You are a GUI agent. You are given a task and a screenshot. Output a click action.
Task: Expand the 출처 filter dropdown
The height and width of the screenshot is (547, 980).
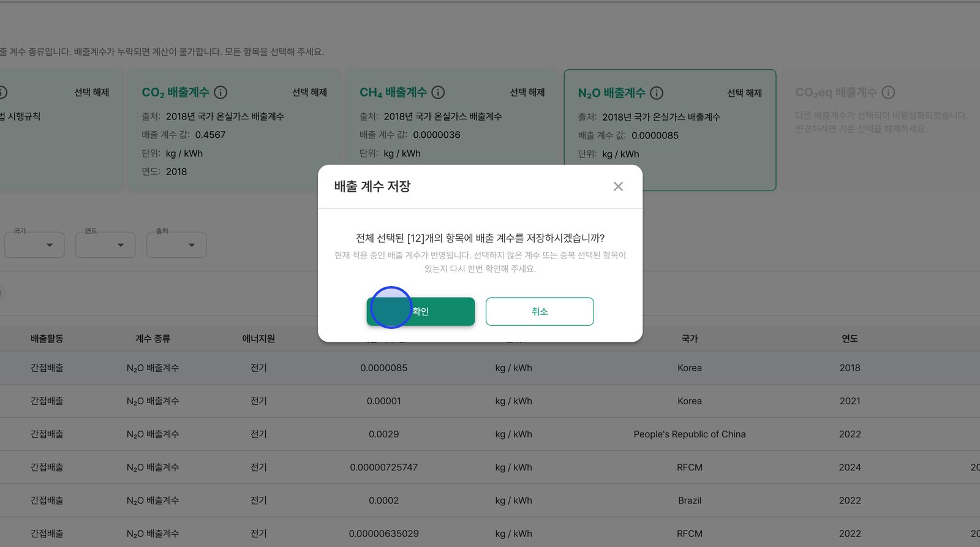[176, 245]
